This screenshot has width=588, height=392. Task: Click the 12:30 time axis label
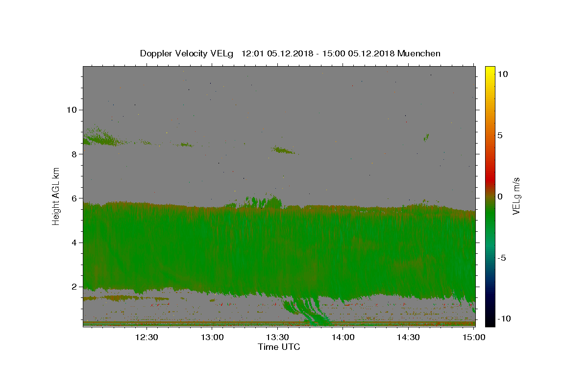click(x=146, y=337)
